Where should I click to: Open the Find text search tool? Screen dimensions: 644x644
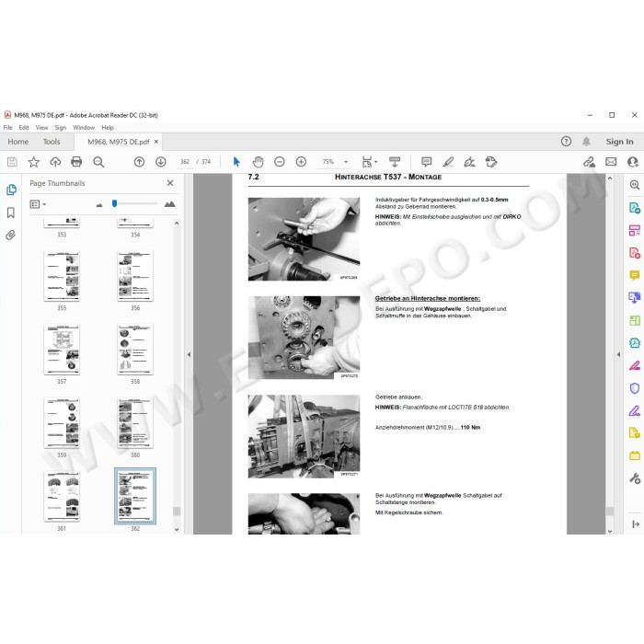click(x=98, y=162)
